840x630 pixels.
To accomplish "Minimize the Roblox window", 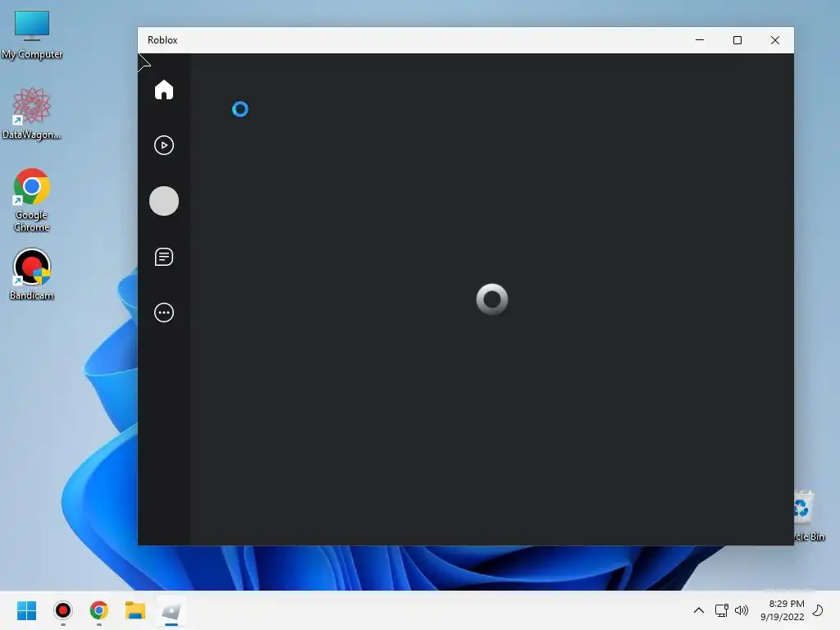I will click(700, 40).
